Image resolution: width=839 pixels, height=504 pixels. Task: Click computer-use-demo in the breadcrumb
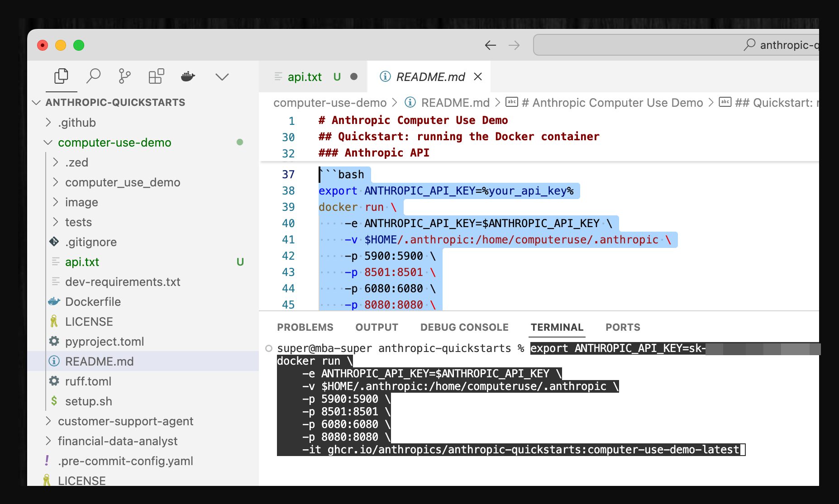pyautogui.click(x=330, y=103)
